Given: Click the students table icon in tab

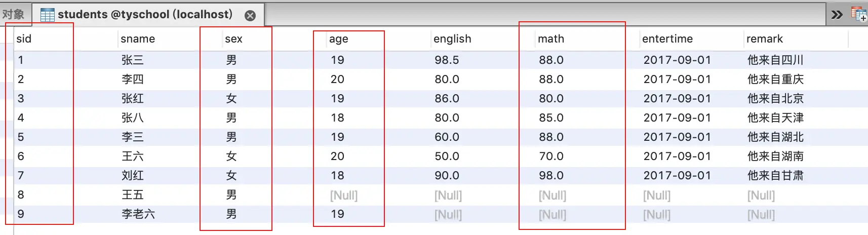Looking at the screenshot, I should pyautogui.click(x=47, y=15).
